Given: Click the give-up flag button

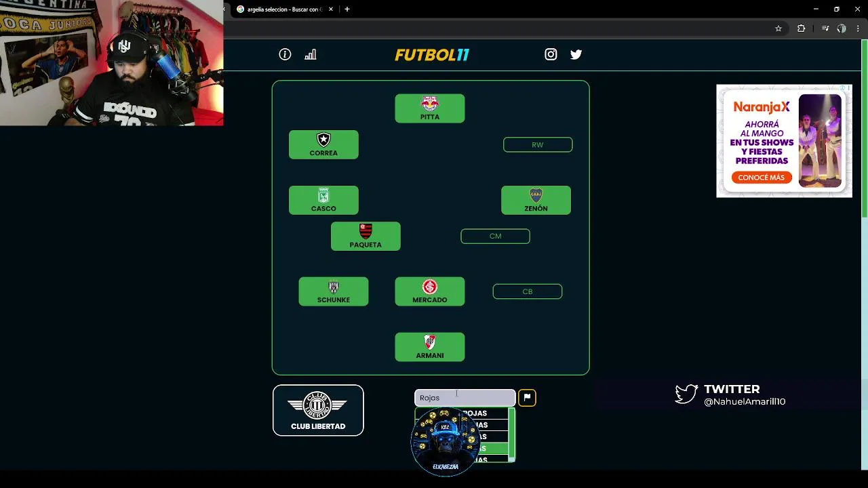Looking at the screenshot, I should [x=527, y=398].
